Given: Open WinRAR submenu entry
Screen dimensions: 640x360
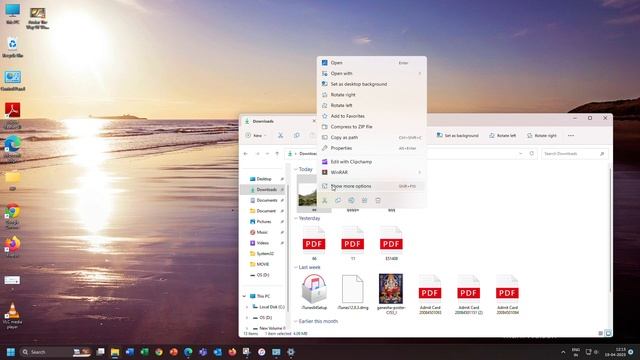Looking at the screenshot, I should click(371, 172).
